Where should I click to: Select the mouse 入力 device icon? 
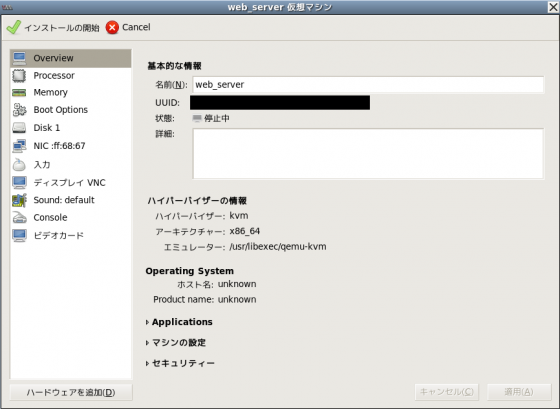click(19, 164)
